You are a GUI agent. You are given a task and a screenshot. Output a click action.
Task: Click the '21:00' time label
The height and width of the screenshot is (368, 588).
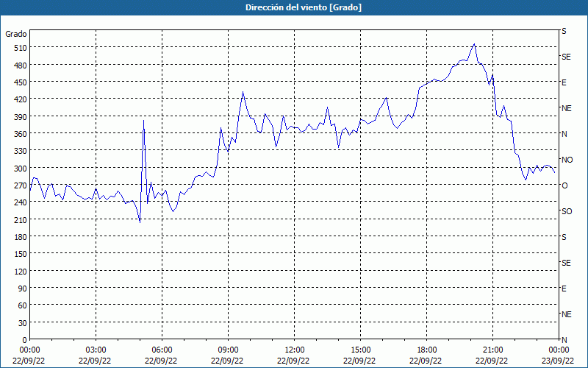pyautogui.click(x=492, y=350)
